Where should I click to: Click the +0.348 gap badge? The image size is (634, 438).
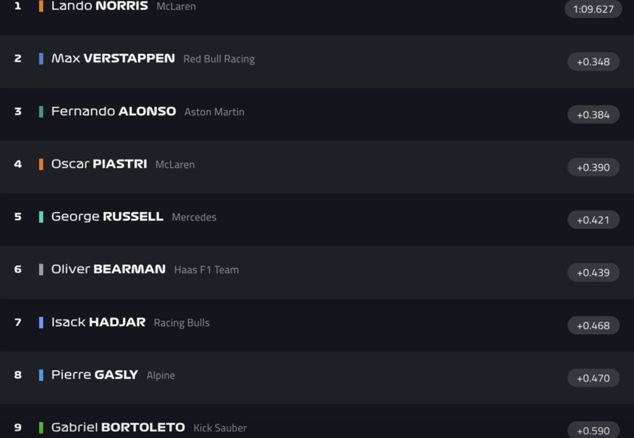pos(593,62)
